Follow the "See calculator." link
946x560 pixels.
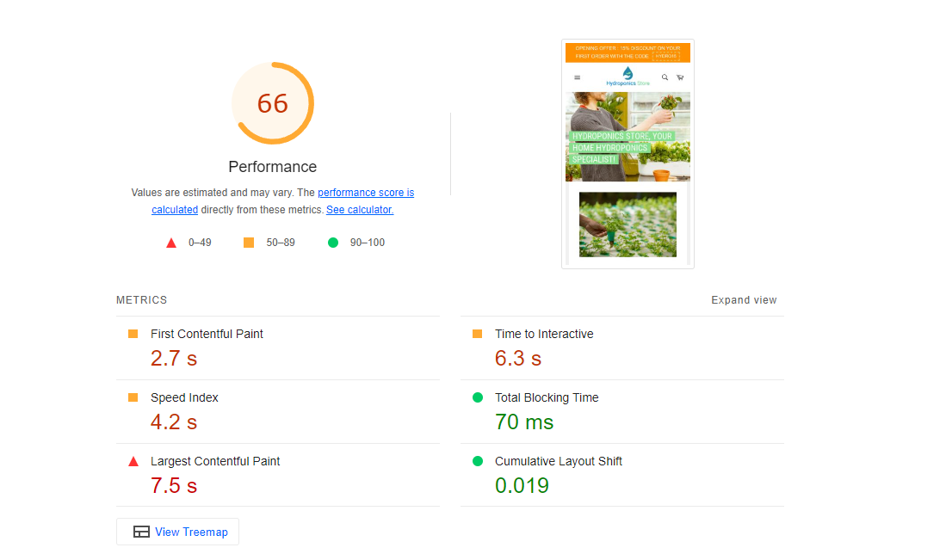click(360, 210)
